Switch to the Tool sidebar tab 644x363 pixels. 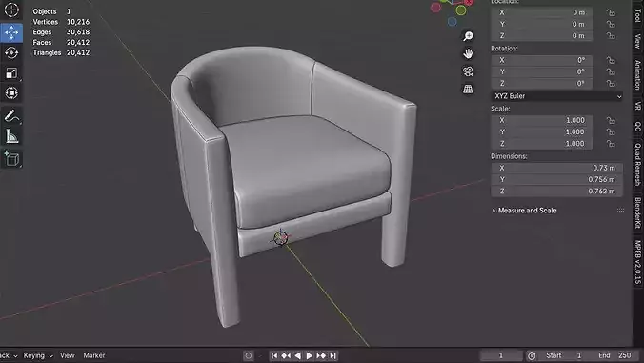(637, 15)
